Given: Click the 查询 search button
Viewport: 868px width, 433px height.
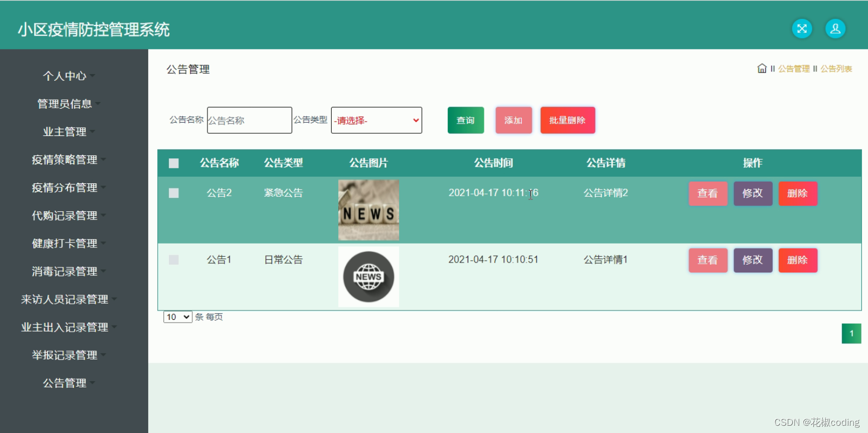Looking at the screenshot, I should click(465, 120).
